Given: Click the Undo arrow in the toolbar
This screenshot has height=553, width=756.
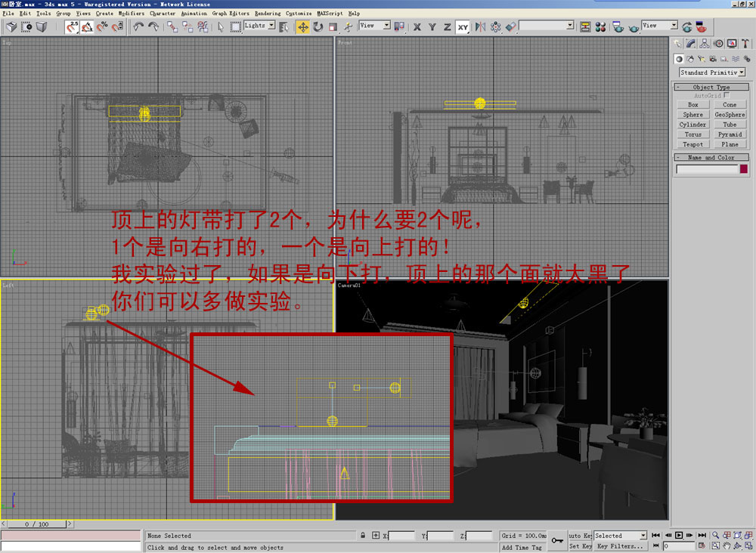Looking at the screenshot, I should click(138, 27).
